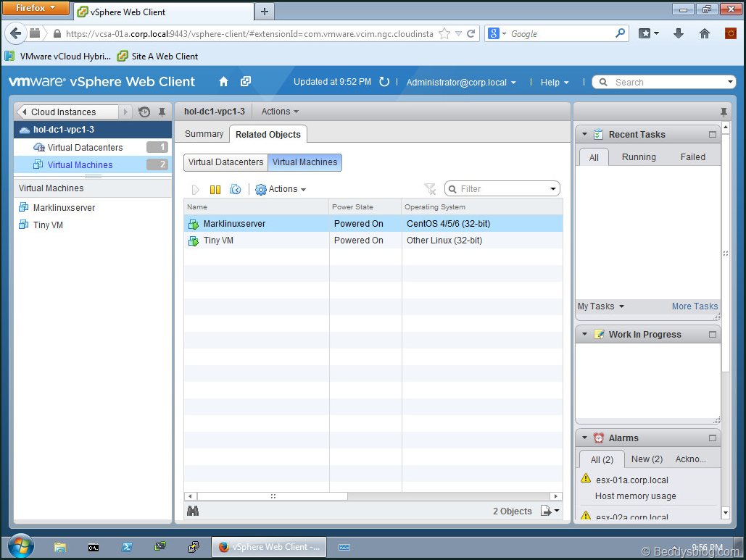Go back to Cloud Instances navigator
The height and width of the screenshot is (560, 746).
pos(67,112)
